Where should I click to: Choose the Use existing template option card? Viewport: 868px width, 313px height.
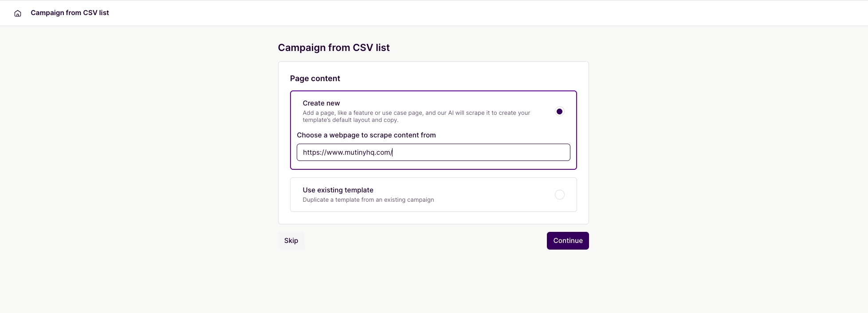(x=433, y=195)
